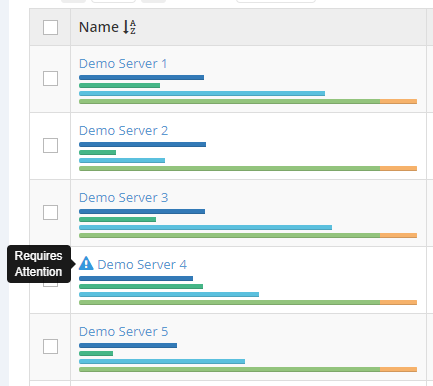This screenshot has height=386, width=433.
Task: Click the A-Z sort icon next to Name
Action: click(129, 27)
